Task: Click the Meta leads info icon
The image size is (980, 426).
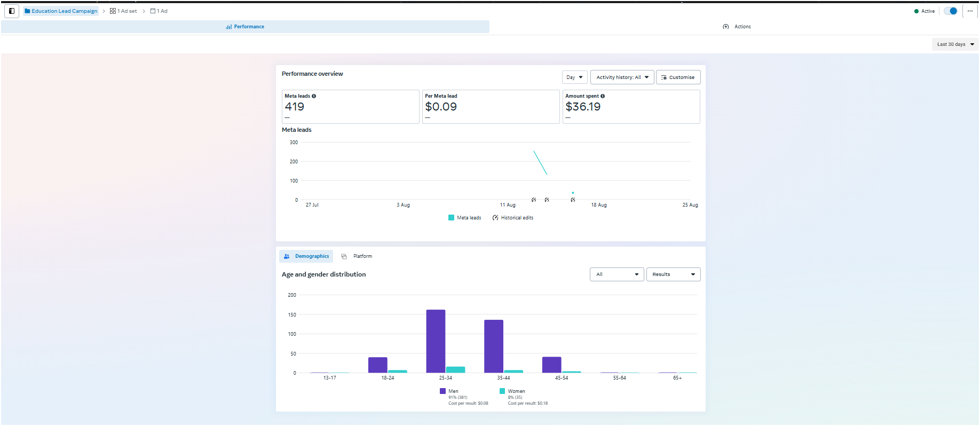Action: coord(314,96)
